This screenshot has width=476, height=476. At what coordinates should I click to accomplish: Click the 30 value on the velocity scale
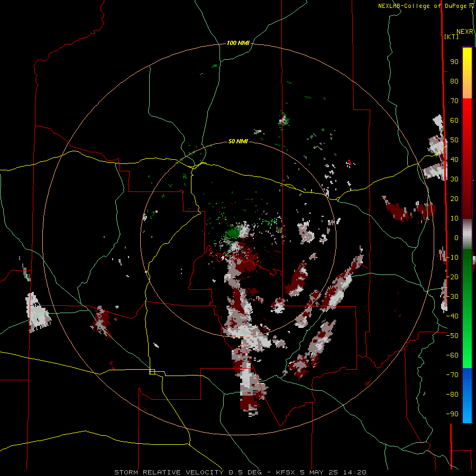pos(454,179)
